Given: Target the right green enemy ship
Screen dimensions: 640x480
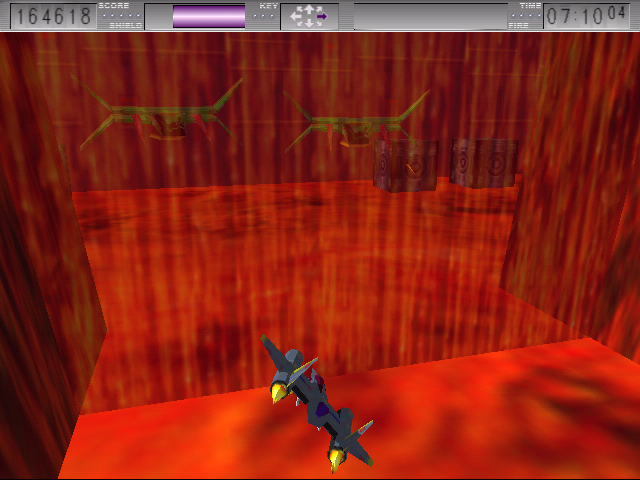Looking at the screenshot, I should (x=355, y=122).
